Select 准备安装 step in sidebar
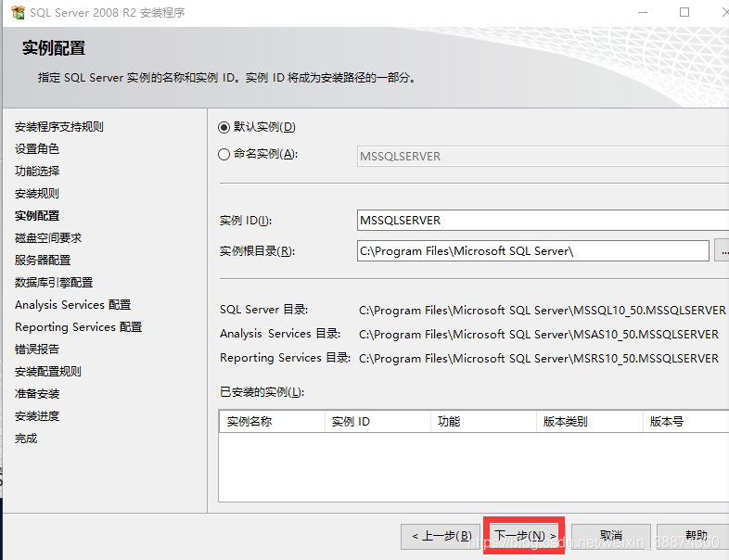This screenshot has width=729, height=560. 37,394
